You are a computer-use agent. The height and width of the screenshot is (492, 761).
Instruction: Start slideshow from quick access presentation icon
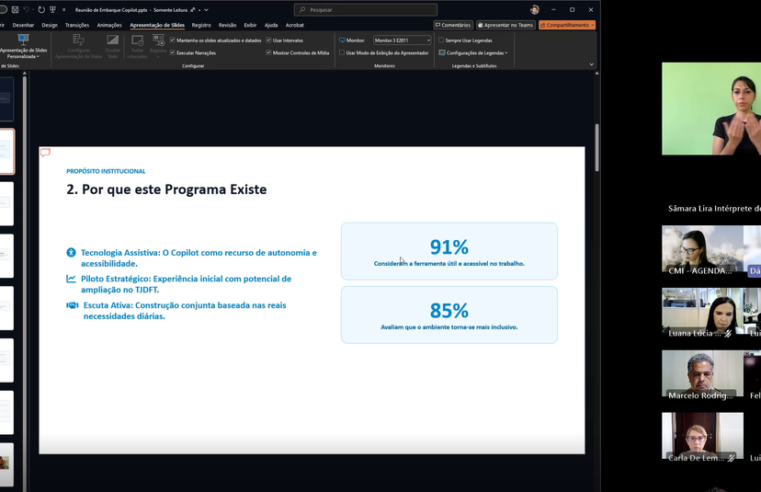point(52,10)
